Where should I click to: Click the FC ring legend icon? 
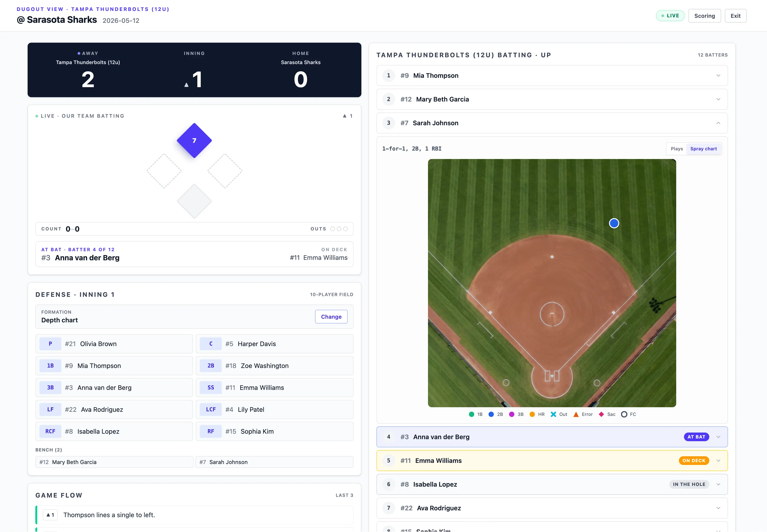624,414
